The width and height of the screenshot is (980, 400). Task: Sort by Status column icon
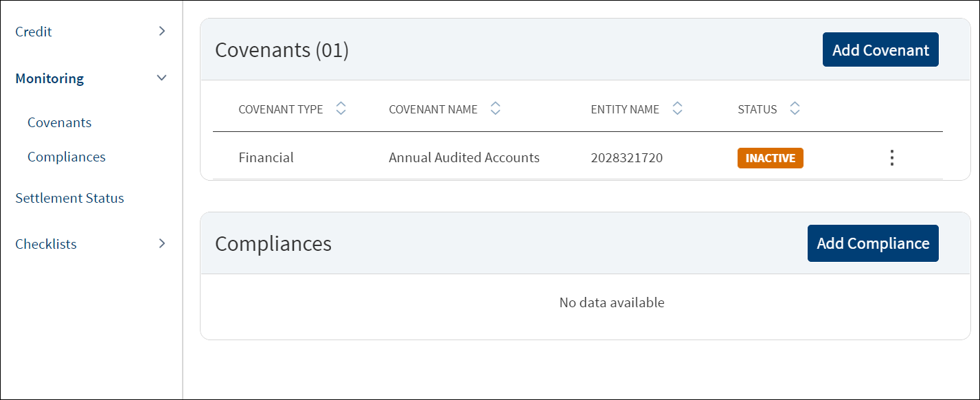pyautogui.click(x=795, y=109)
